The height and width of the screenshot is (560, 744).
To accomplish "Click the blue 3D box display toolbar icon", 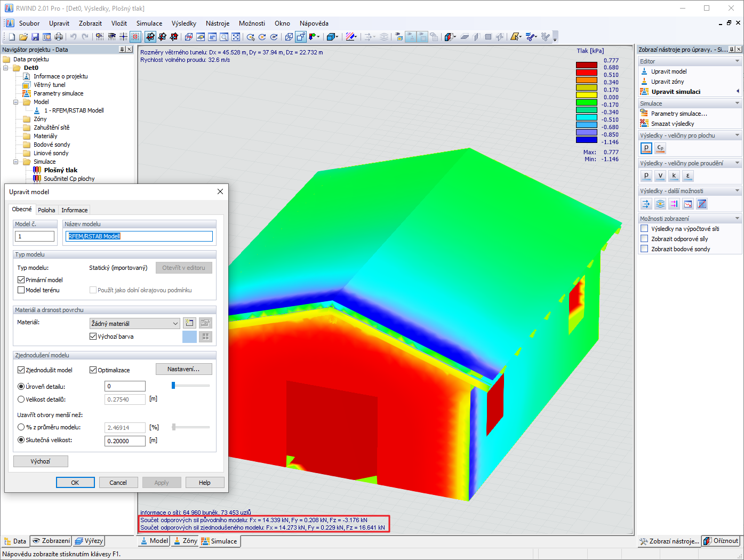I will coord(332,37).
